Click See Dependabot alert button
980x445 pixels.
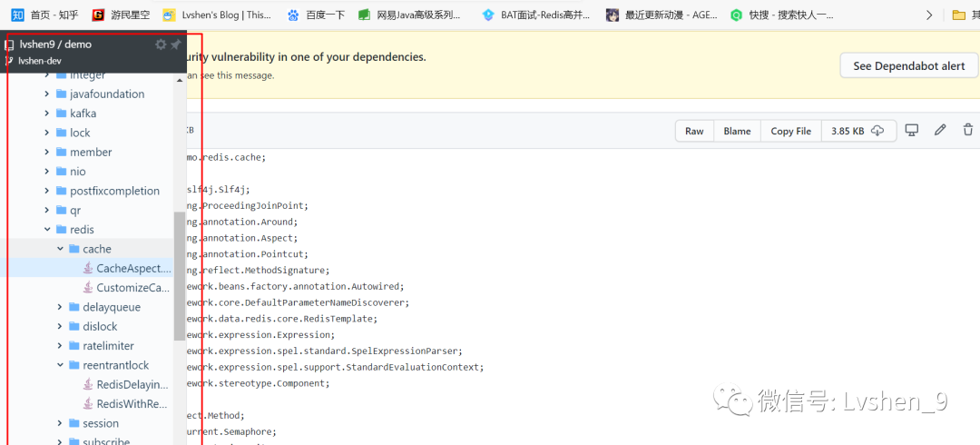(908, 65)
